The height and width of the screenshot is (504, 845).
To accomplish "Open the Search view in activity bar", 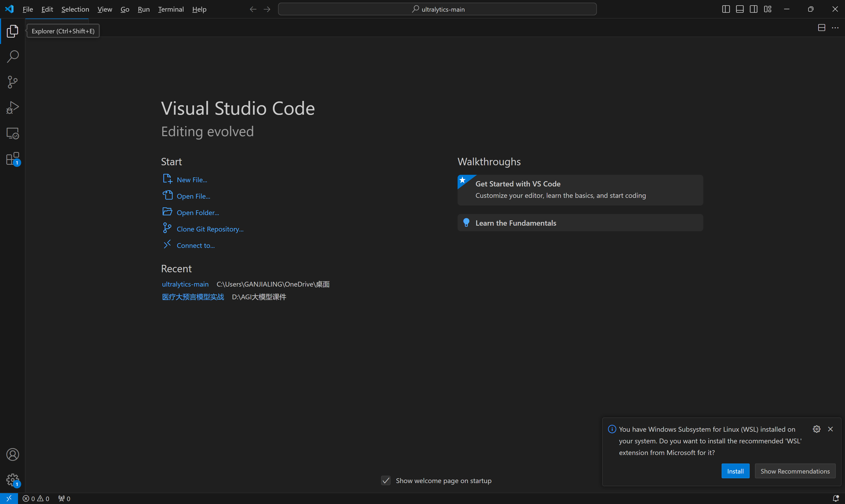I will point(12,56).
